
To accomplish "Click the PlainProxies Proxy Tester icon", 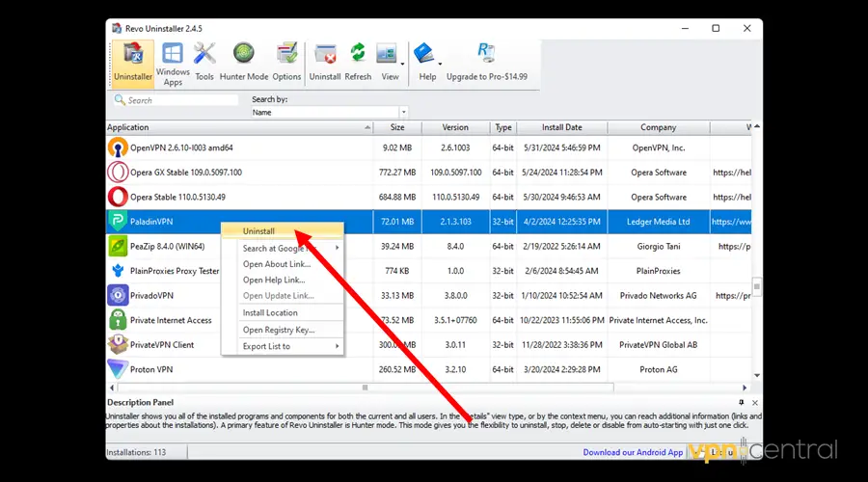I will coord(118,271).
